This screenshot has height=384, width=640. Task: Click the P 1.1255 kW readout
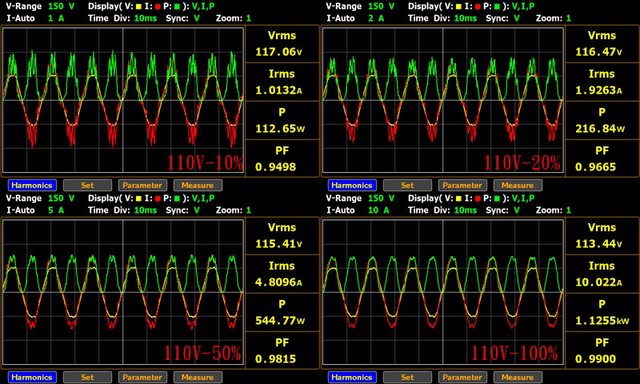pos(602,312)
